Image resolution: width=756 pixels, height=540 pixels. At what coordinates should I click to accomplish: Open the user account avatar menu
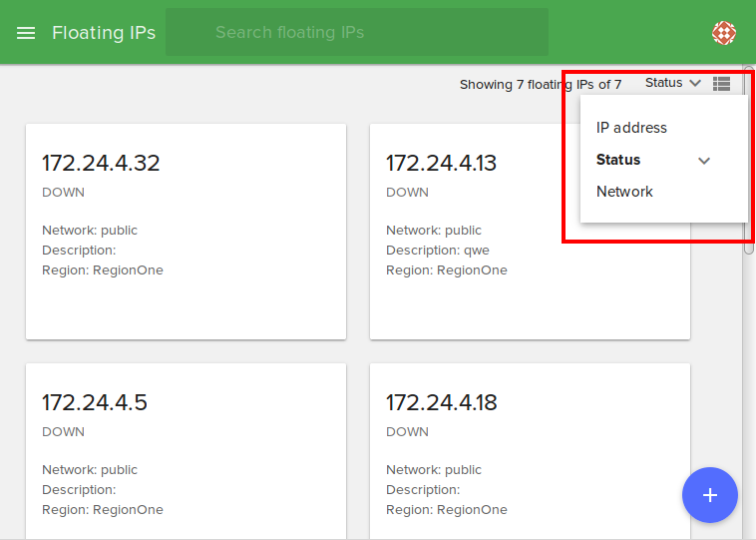[x=724, y=33]
